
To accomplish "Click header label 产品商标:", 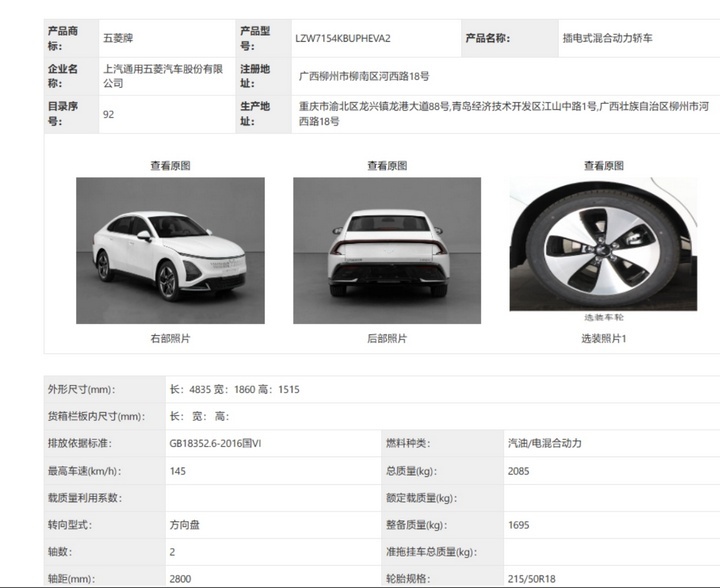I will 63,39.
